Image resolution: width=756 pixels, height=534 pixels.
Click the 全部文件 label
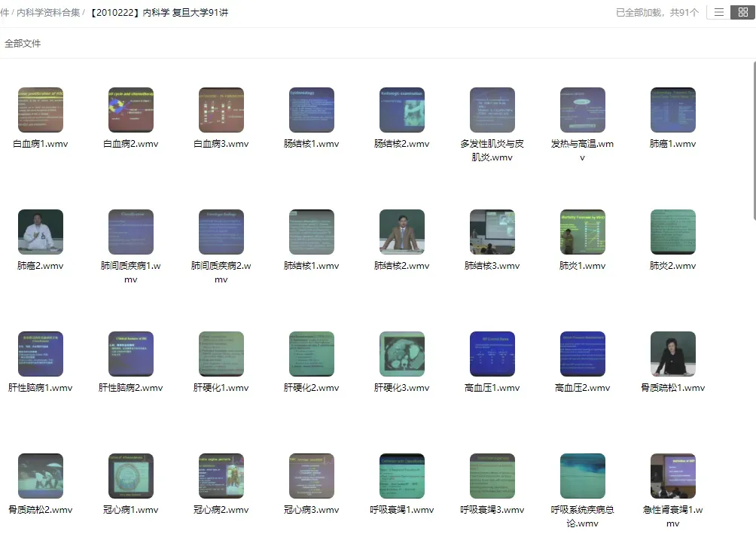(x=23, y=44)
